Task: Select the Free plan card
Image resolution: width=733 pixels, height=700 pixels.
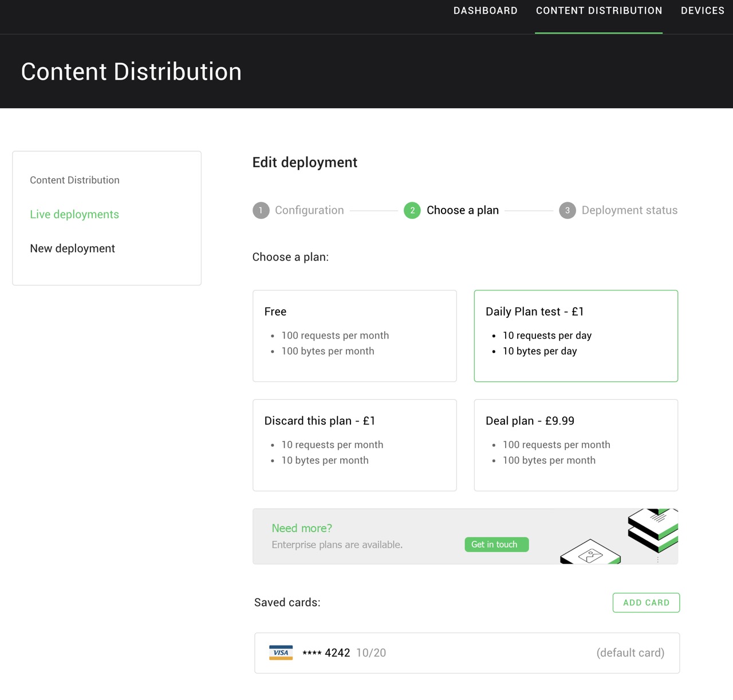Action: 354,336
